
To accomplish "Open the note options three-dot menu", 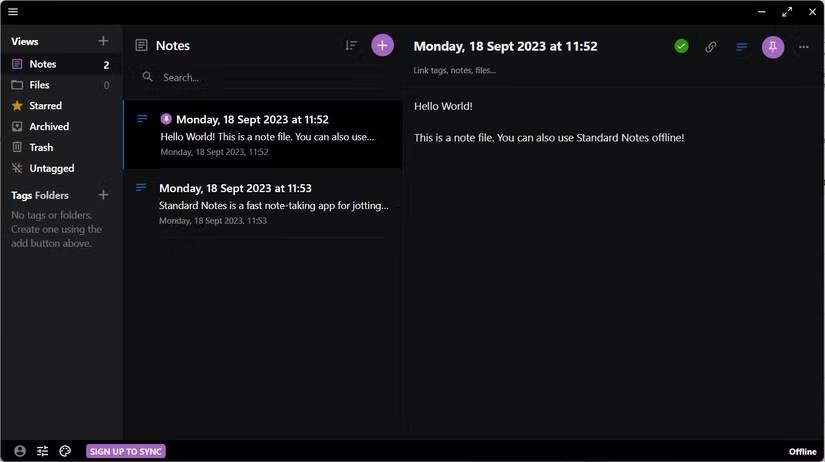I will (x=803, y=47).
